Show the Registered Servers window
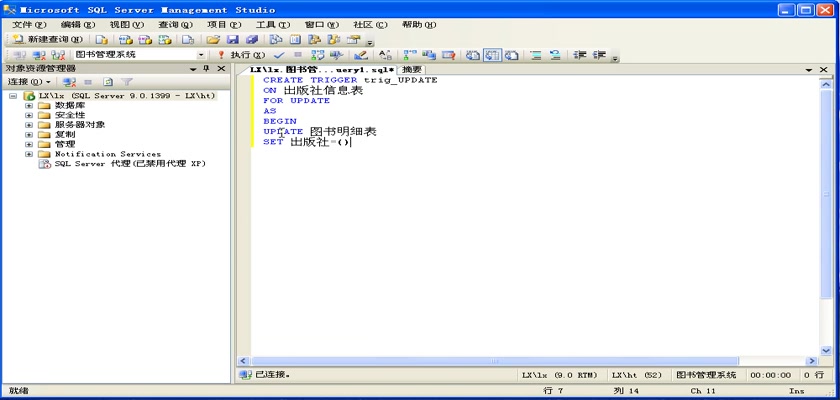 click(275, 39)
